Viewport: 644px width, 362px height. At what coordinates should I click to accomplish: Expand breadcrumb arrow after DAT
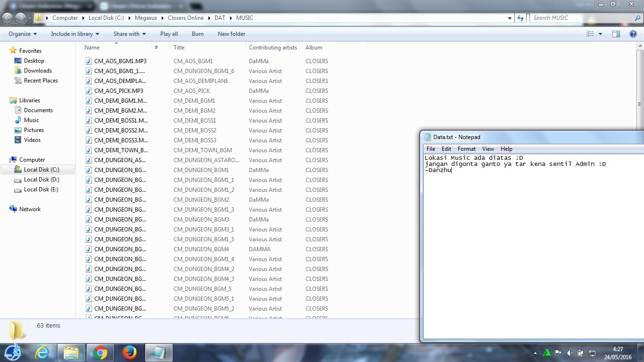(231, 18)
